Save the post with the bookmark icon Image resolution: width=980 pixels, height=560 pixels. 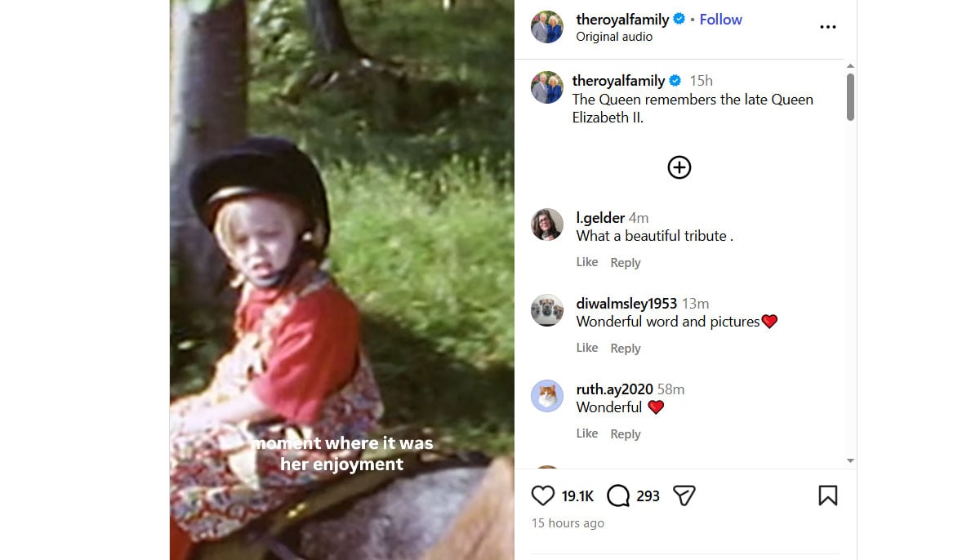click(828, 496)
